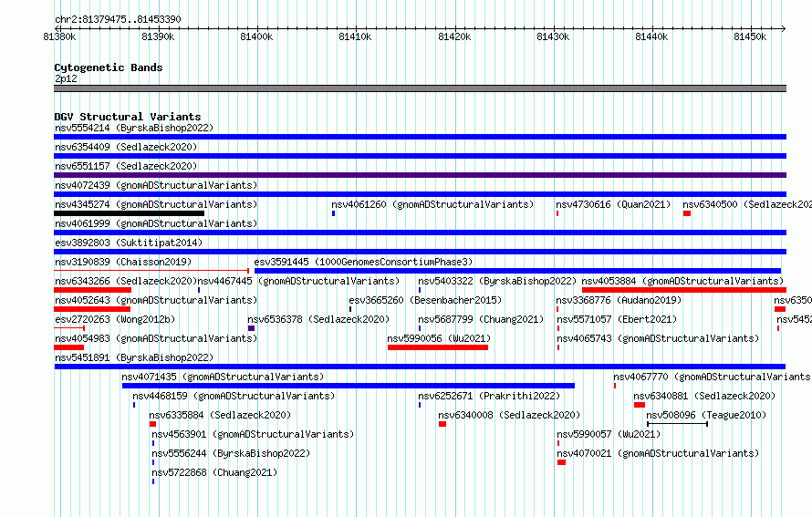
Task: Open nsv3368776 (Audano2019) variant
Action: 619,300
